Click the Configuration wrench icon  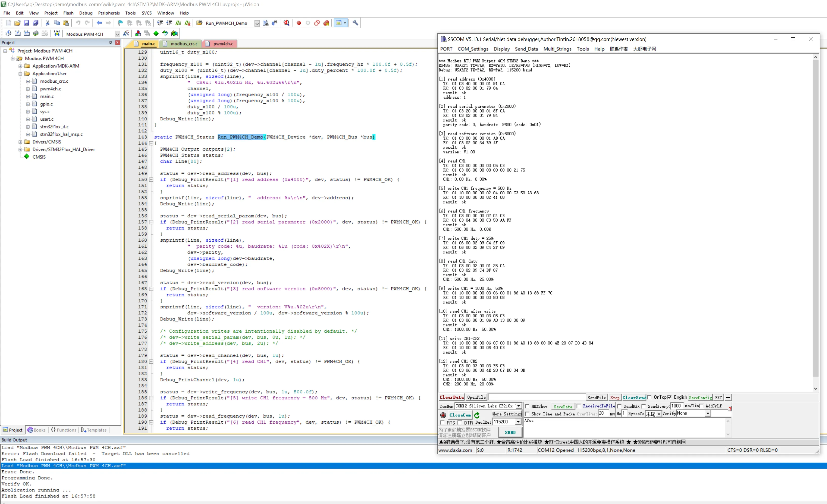point(355,23)
